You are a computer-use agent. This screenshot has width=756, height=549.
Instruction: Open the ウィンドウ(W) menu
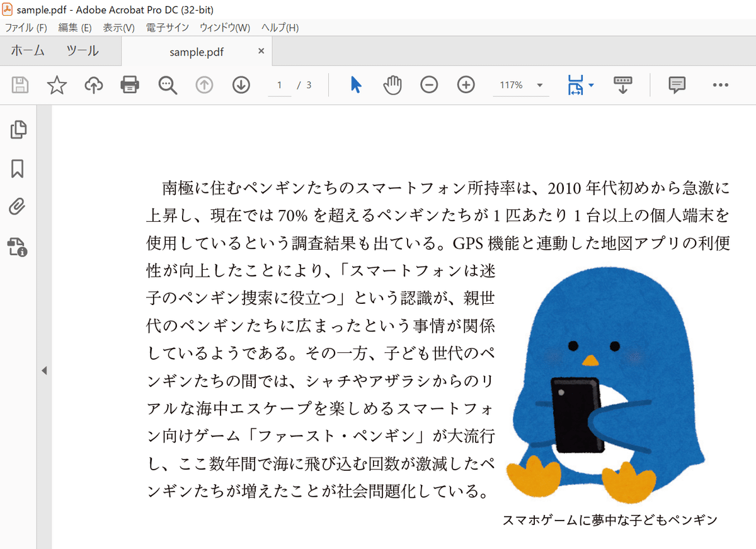pos(225,28)
